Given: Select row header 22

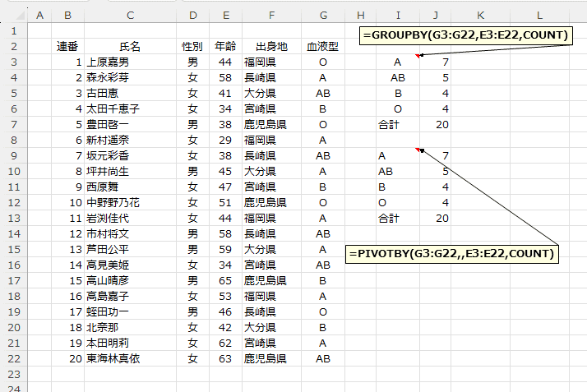Looking at the screenshot, I should pyautogui.click(x=13, y=358).
